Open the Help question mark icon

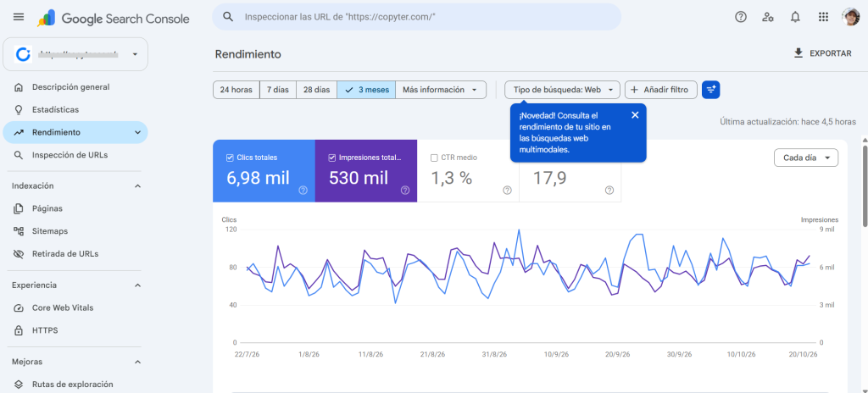coord(741,17)
